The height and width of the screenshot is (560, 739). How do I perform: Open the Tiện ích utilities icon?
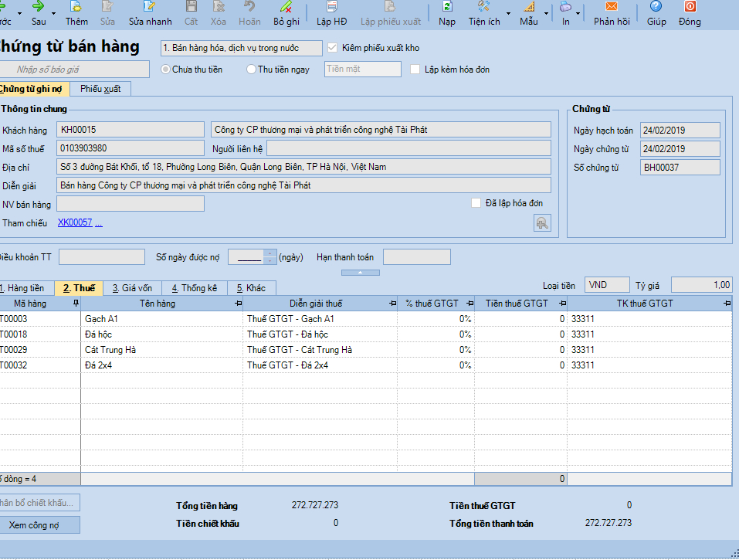(x=483, y=7)
